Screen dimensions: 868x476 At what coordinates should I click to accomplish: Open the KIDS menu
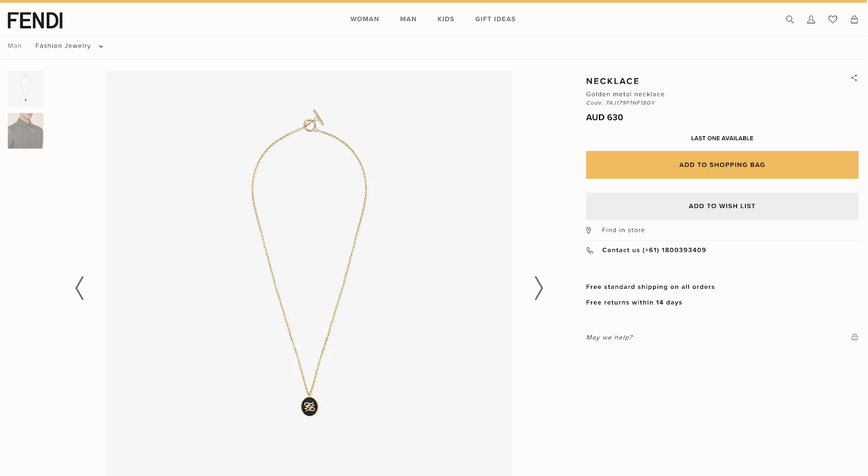click(x=446, y=19)
